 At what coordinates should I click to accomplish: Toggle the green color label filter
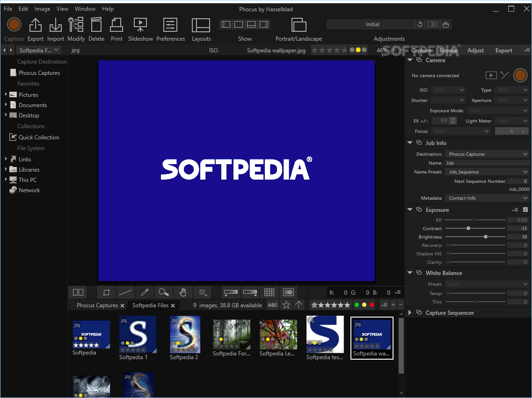pos(357,305)
